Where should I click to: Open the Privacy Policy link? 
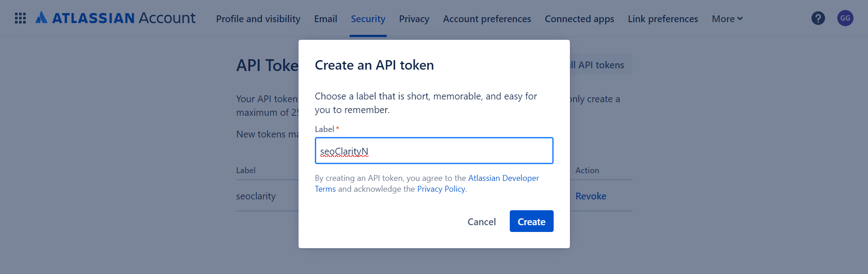[x=441, y=189]
